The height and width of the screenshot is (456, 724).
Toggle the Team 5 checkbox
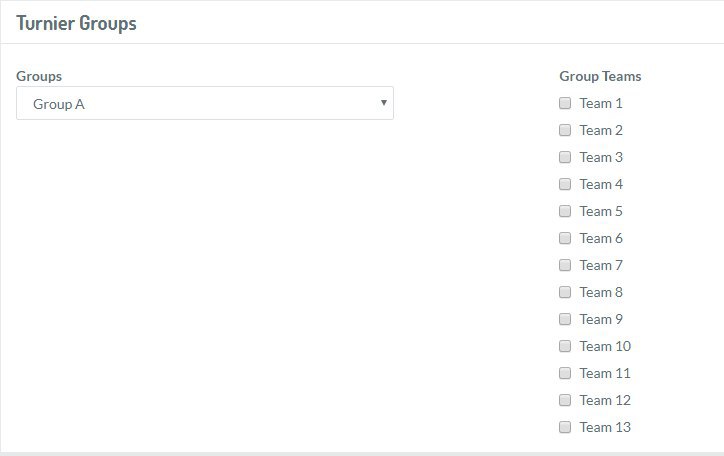[565, 211]
